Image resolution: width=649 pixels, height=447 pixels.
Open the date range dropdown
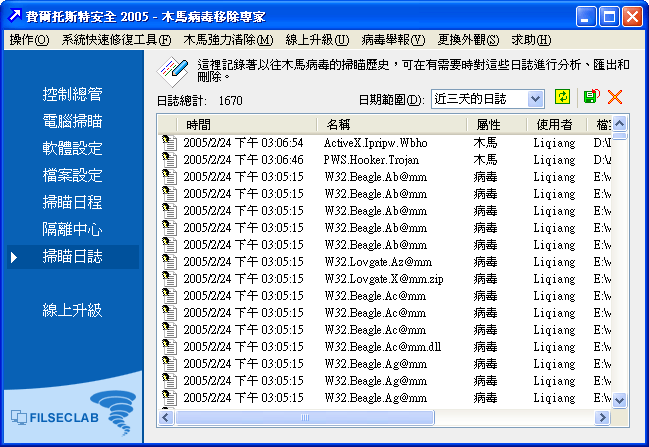(x=535, y=99)
